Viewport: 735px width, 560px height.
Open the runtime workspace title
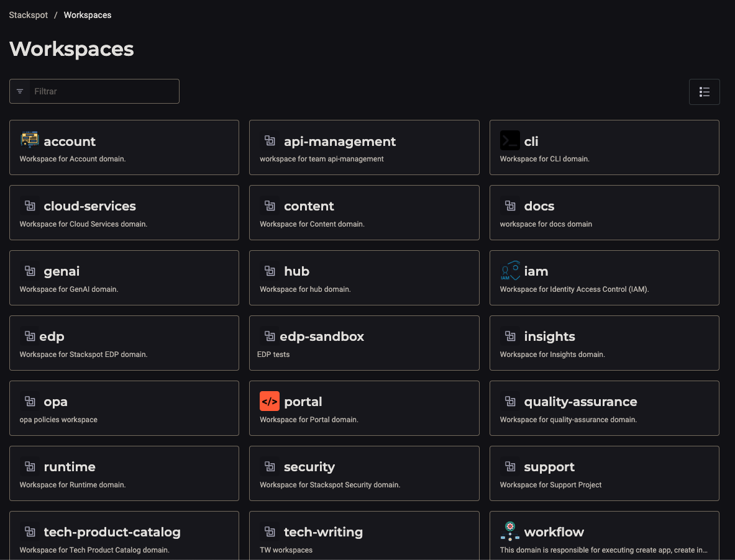tap(70, 467)
